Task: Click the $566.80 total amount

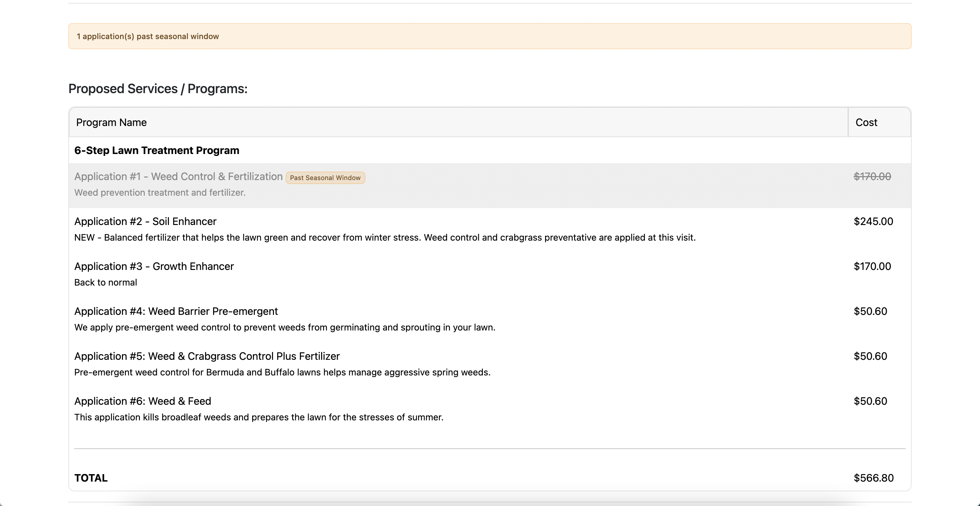Action: point(874,478)
